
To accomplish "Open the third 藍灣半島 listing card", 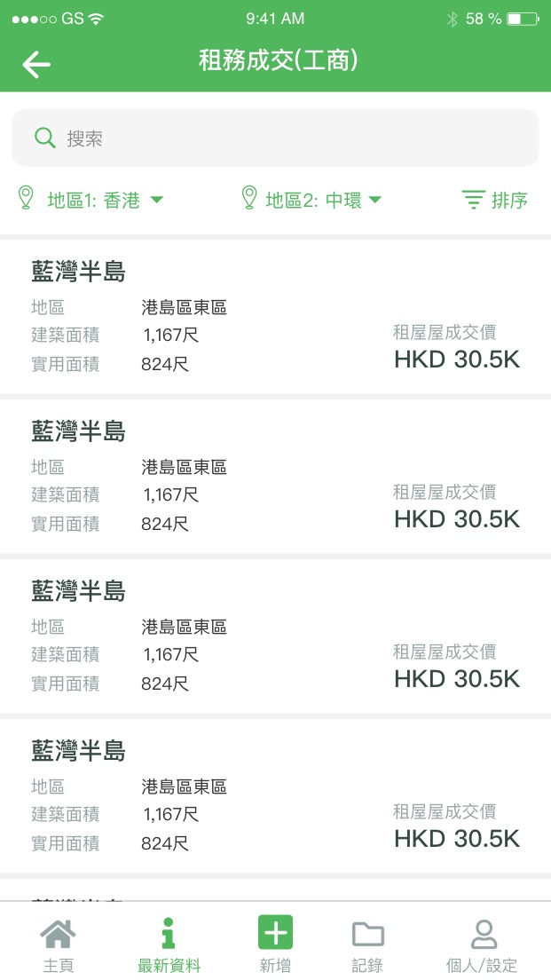I will (x=275, y=636).
